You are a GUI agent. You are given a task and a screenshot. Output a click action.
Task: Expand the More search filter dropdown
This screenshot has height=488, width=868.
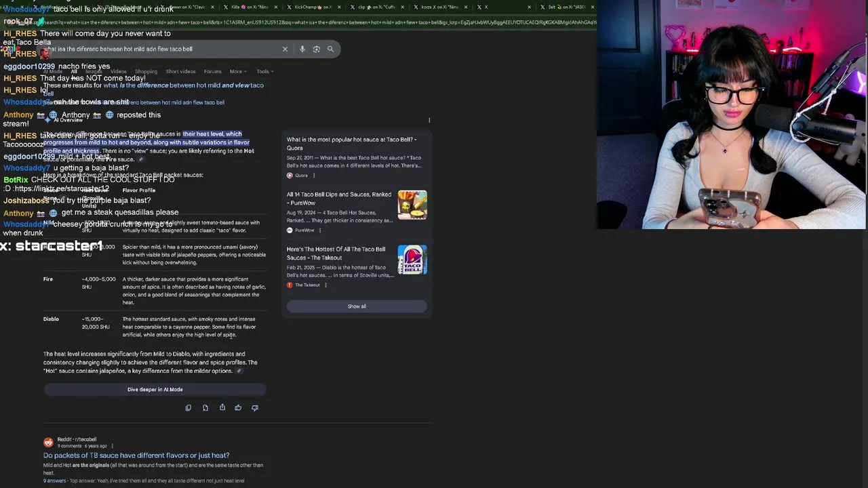(x=238, y=71)
